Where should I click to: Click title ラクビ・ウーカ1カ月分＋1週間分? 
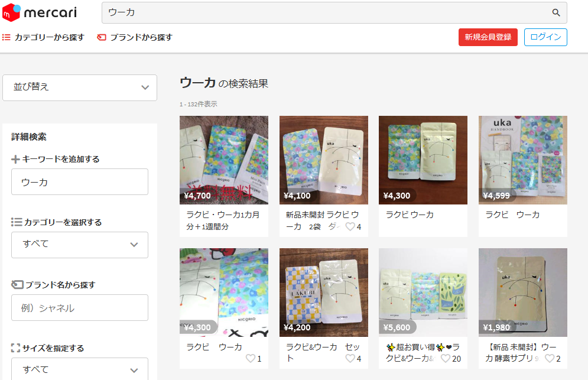(x=223, y=220)
